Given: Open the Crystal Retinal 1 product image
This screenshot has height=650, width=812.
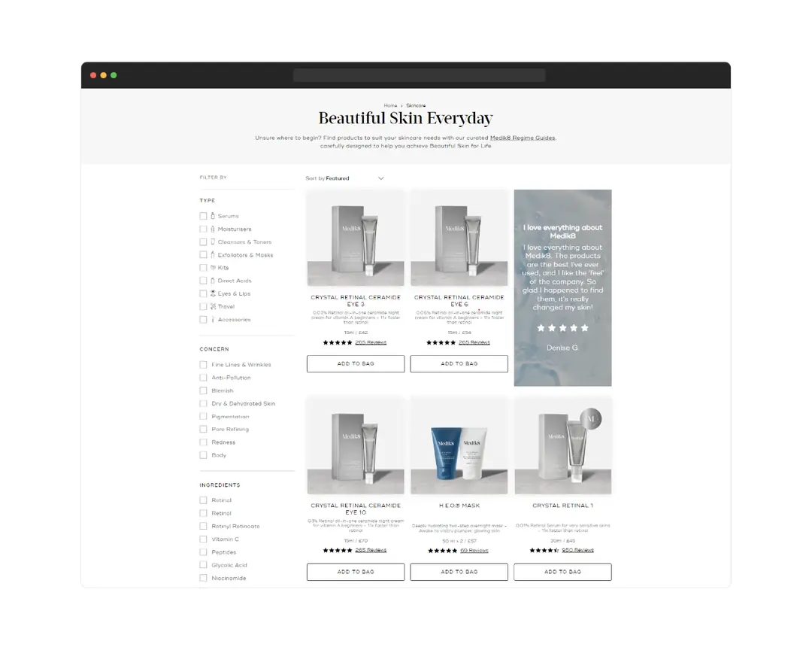Looking at the screenshot, I should 563,446.
